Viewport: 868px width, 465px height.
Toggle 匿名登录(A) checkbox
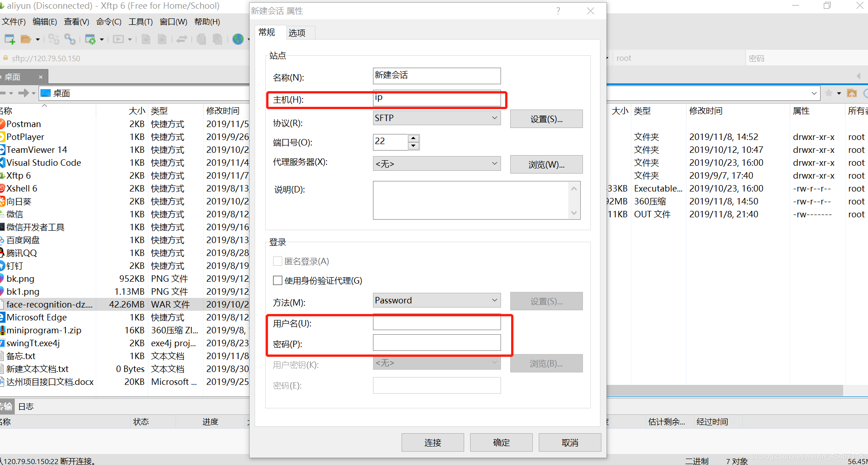(278, 261)
